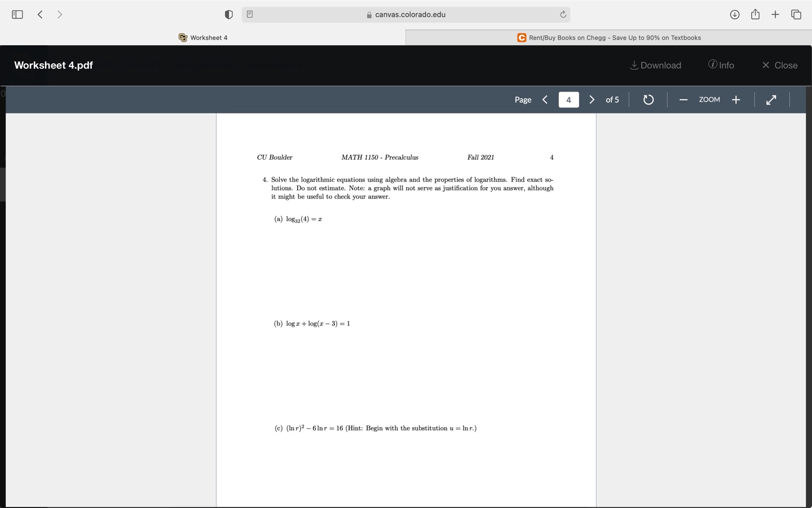View Info for Worksheet 4.pdf
Image resolution: width=812 pixels, height=508 pixels.
click(x=721, y=65)
